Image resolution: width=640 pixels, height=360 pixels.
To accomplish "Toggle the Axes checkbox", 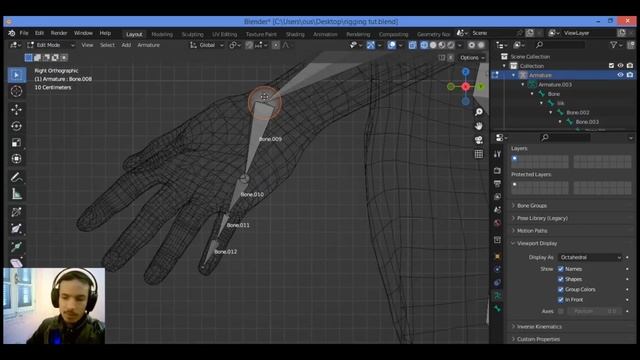I will pos(560,311).
